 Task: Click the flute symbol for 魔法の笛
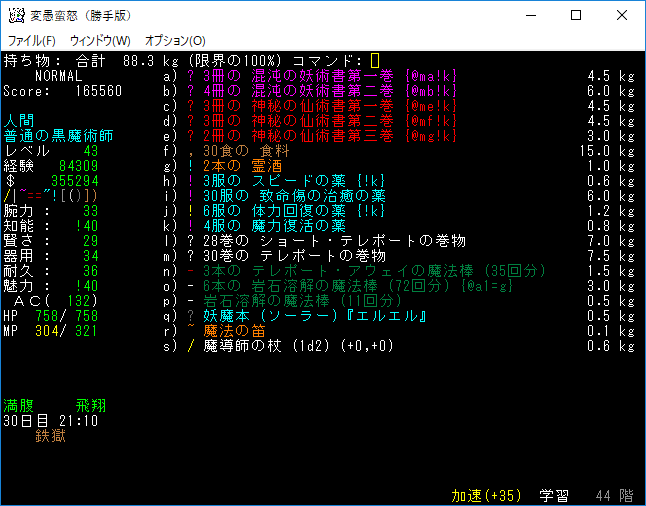pos(191,331)
